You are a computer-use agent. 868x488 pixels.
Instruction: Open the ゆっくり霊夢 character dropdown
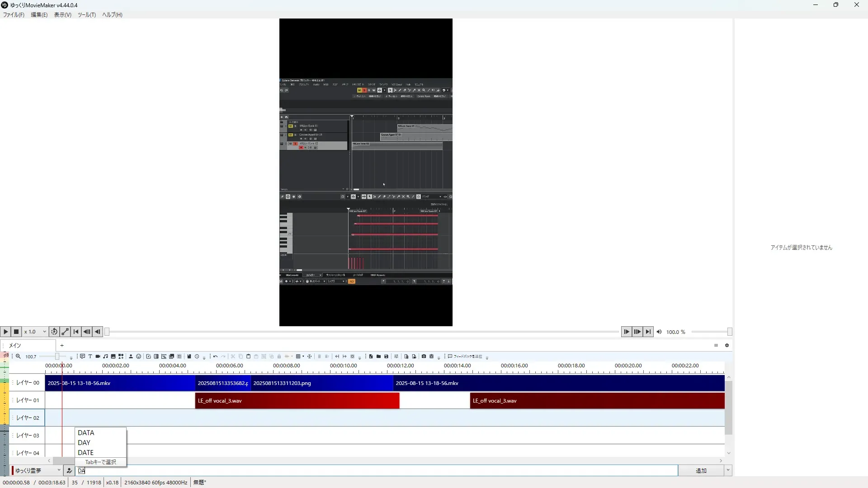(37, 470)
